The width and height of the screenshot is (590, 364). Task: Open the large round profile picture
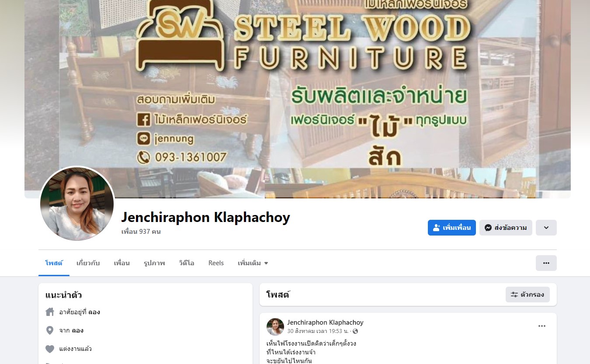77,204
